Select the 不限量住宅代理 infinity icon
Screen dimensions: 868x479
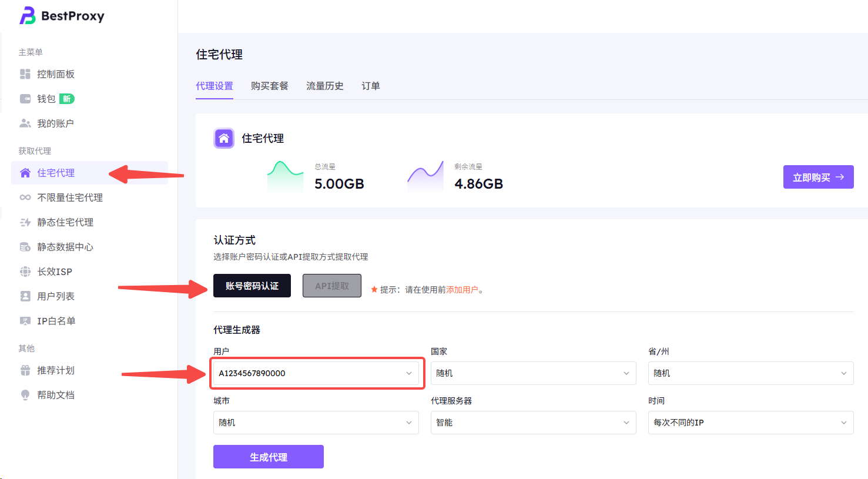click(x=25, y=197)
